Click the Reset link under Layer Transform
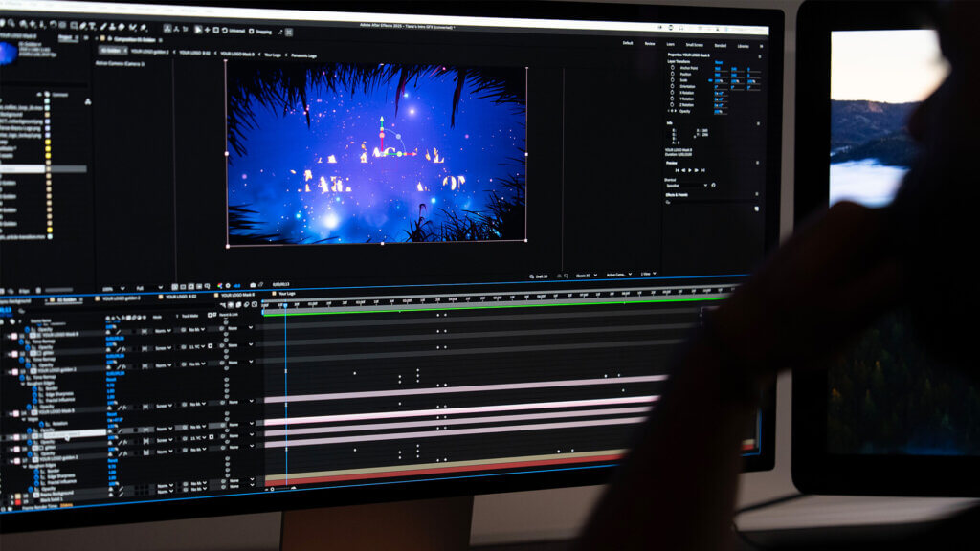Screen dimensions: 980x551 719,62
